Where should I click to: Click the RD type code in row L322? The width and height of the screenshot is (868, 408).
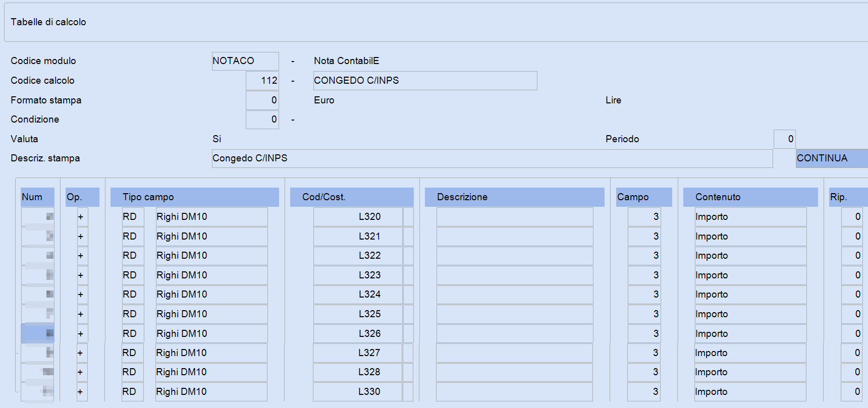(133, 256)
